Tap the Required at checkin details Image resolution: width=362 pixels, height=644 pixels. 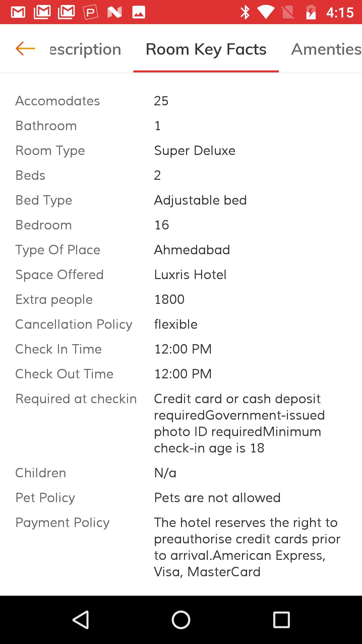coord(239,423)
